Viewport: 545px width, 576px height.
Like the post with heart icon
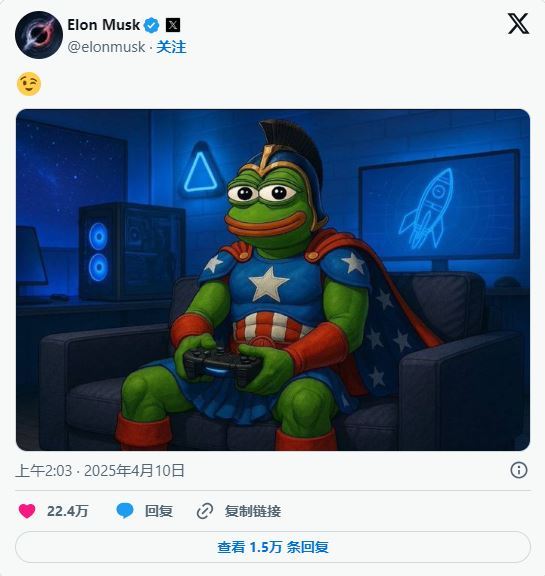coord(27,511)
